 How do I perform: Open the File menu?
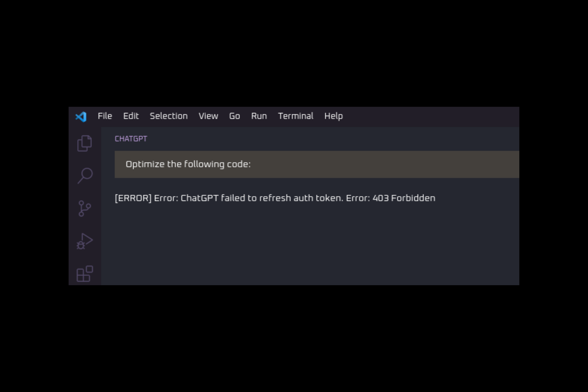click(x=104, y=116)
